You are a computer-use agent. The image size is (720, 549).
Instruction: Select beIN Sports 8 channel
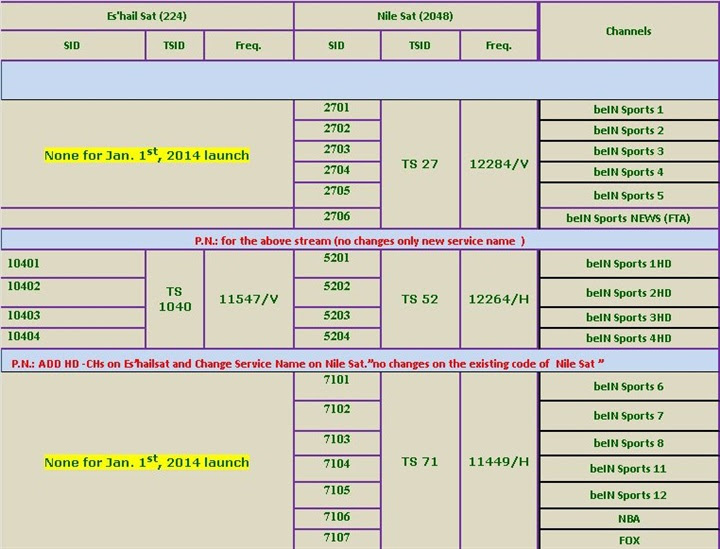pyautogui.click(x=629, y=443)
